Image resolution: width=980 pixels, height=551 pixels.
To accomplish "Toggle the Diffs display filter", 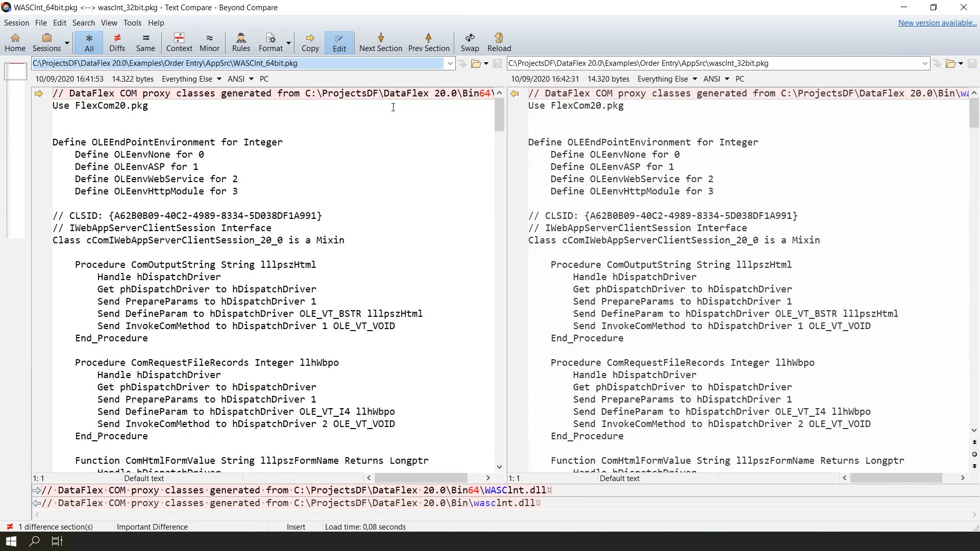I will (x=117, y=42).
